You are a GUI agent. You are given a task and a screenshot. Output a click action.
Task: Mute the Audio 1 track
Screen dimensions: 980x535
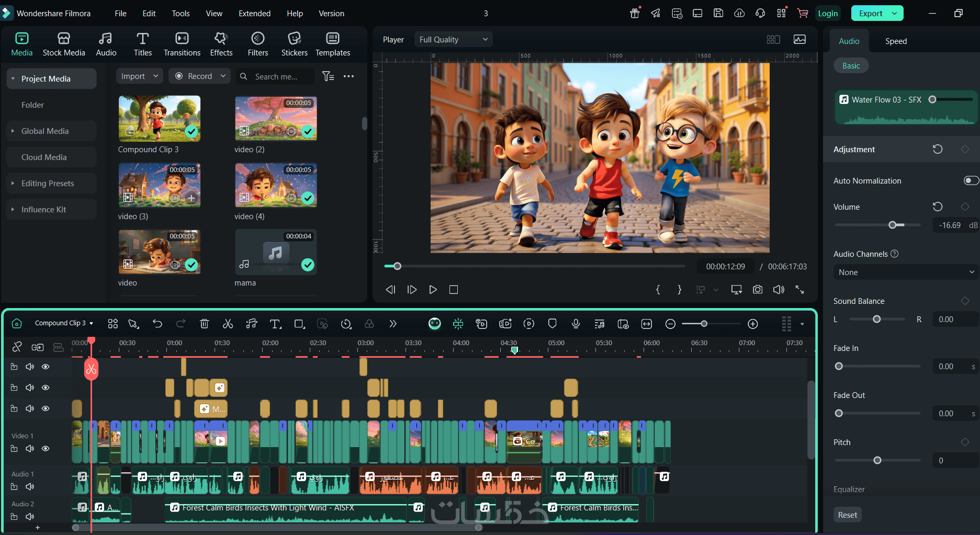(x=30, y=486)
